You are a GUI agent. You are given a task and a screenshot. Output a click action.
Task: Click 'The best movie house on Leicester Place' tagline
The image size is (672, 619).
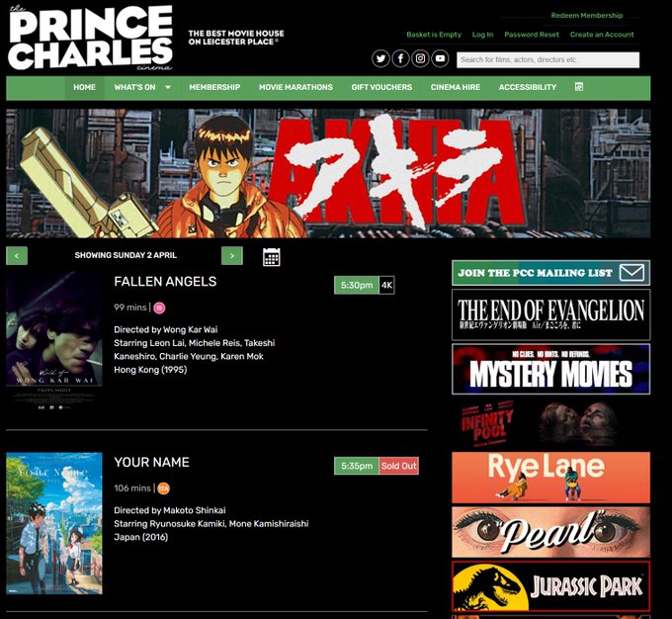[x=236, y=38]
